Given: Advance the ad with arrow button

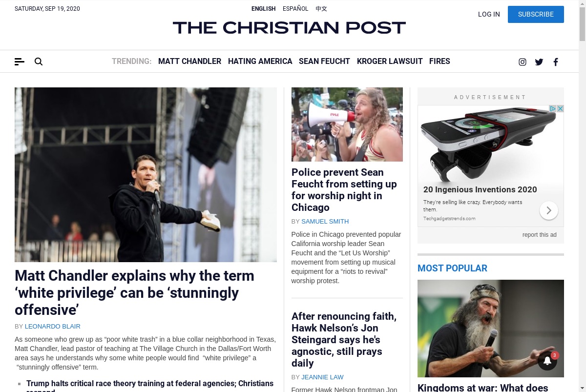Looking at the screenshot, I should point(549,210).
